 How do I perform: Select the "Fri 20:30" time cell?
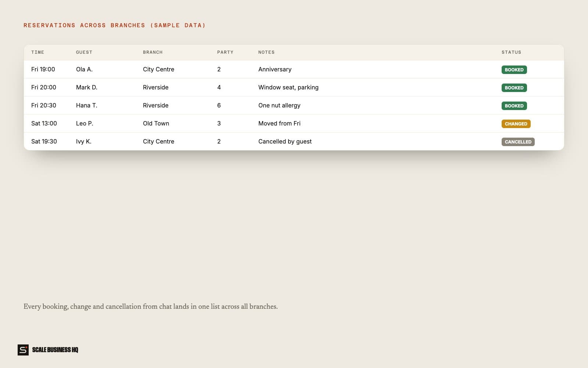pyautogui.click(x=44, y=105)
